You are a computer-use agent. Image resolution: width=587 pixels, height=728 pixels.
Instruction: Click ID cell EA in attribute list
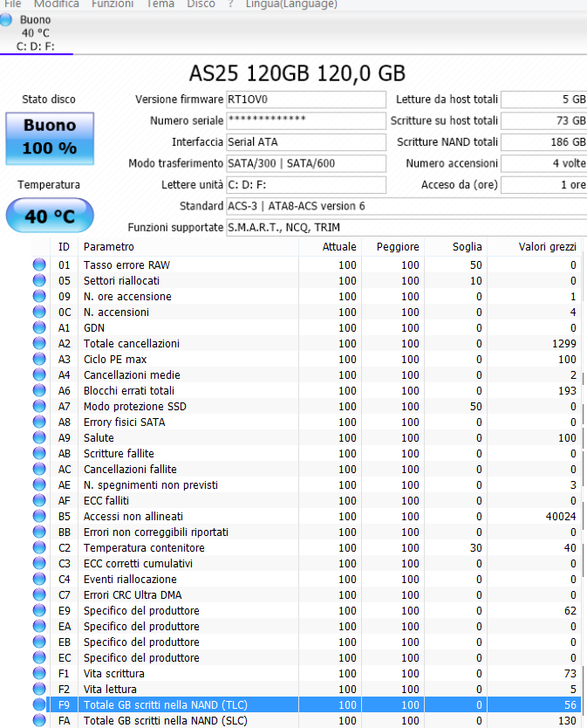click(65, 627)
